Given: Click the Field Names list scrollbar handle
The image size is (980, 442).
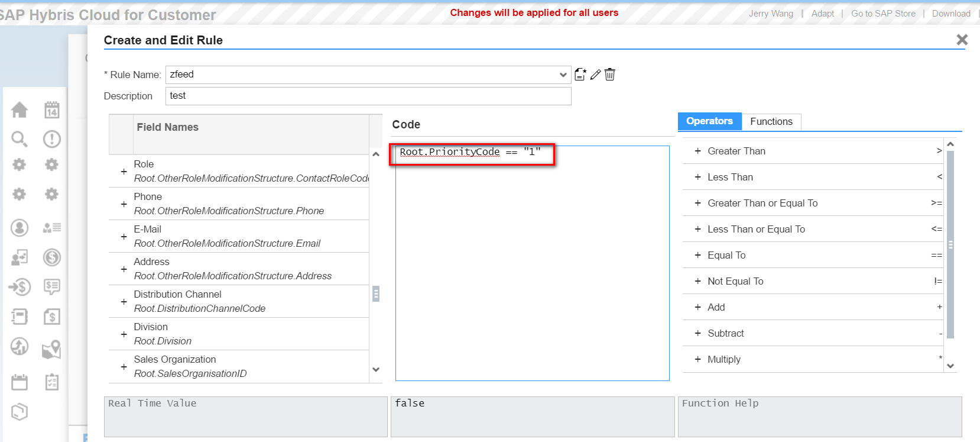Looking at the screenshot, I should click(376, 294).
